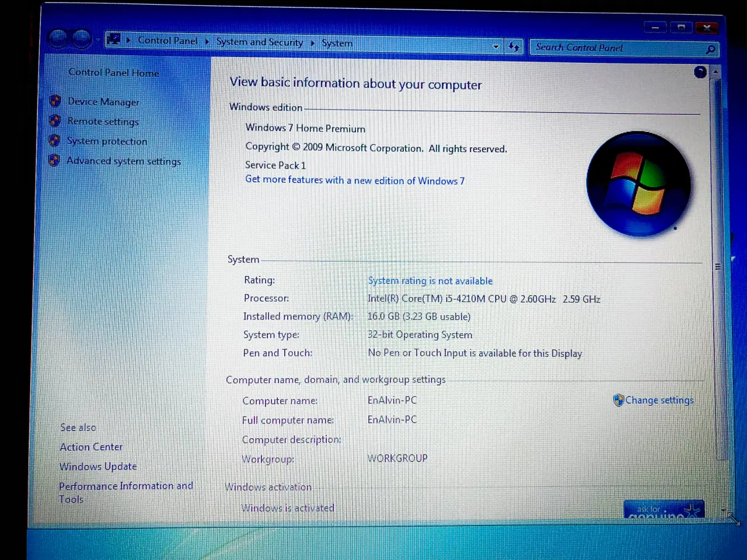Expand the arrow after System and Security breadcrumb

[312, 43]
